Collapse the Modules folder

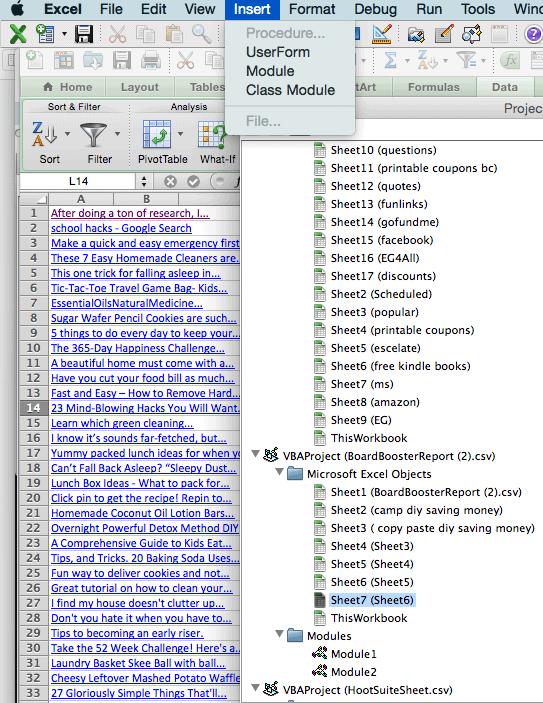(x=279, y=633)
